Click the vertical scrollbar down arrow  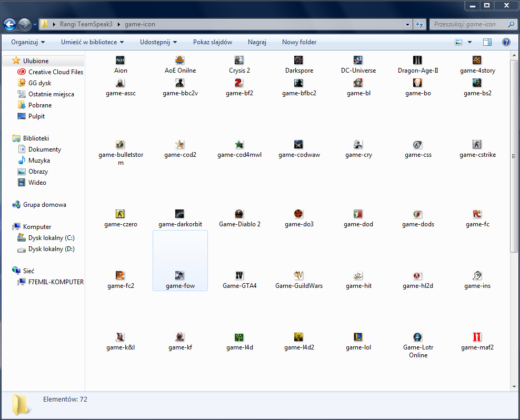(x=514, y=386)
